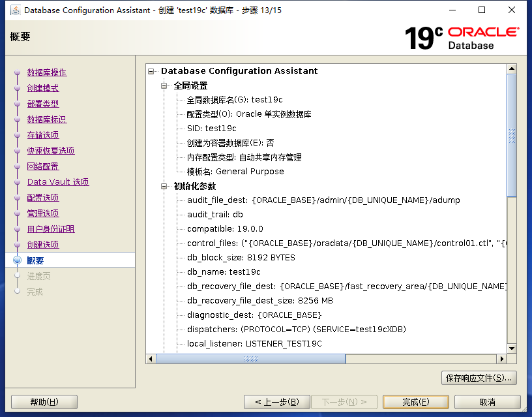Select the db_name: test19c row

point(224,272)
